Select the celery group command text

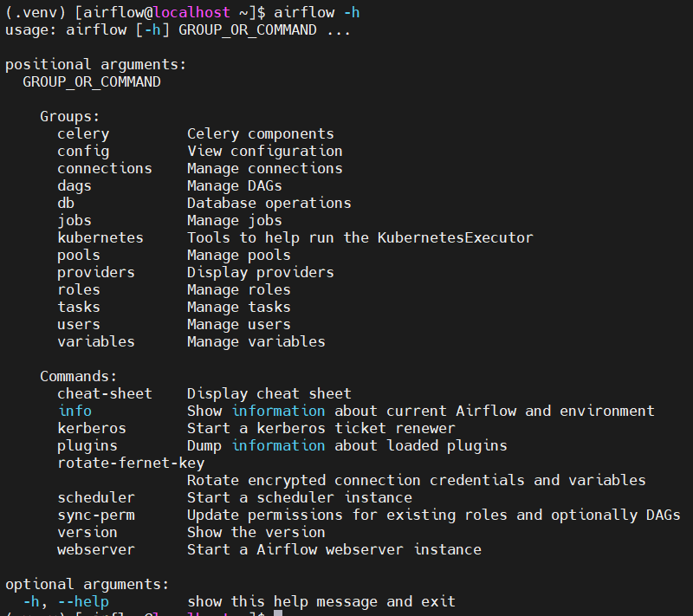[82, 133]
